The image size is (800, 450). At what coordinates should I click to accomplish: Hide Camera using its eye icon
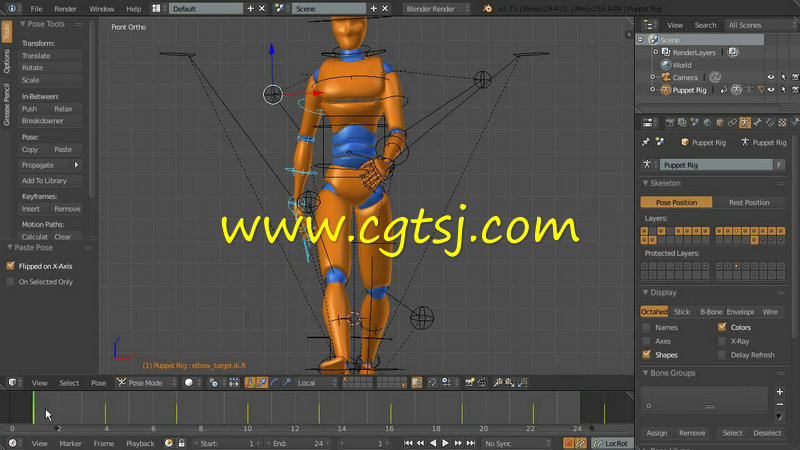pyautogui.click(x=771, y=78)
